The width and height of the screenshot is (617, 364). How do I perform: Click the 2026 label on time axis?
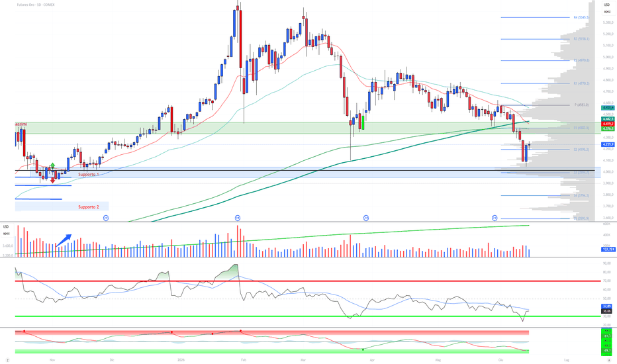click(x=181, y=360)
